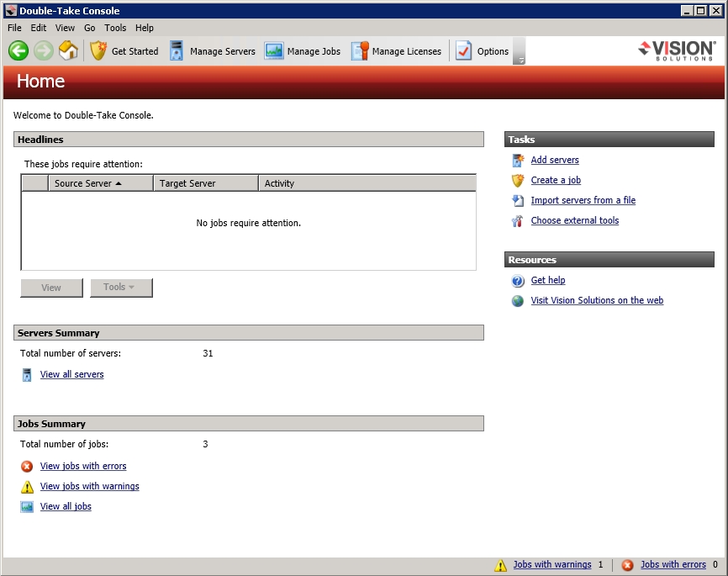The width and height of the screenshot is (728, 576).
Task: Open the Get help link
Action: click(548, 280)
